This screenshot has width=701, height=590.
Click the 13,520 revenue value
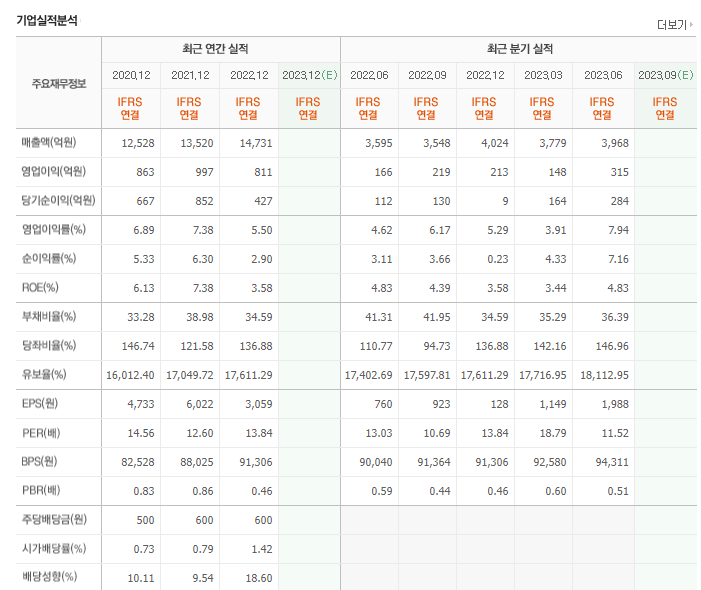(197, 143)
